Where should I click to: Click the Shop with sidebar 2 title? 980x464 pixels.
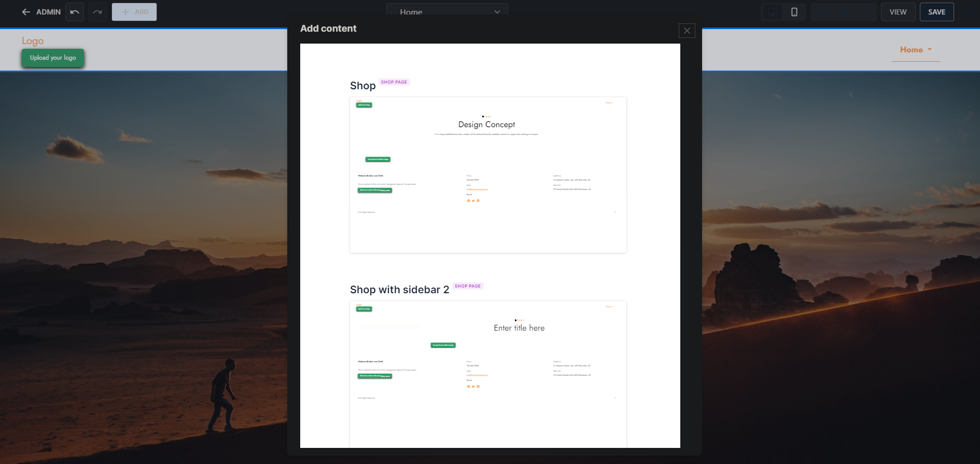399,290
